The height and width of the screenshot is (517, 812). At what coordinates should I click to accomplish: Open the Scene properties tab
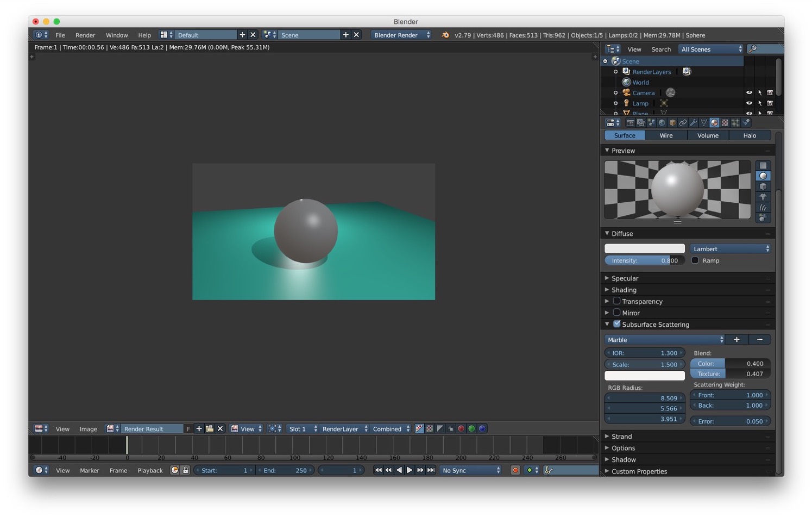[x=651, y=123]
